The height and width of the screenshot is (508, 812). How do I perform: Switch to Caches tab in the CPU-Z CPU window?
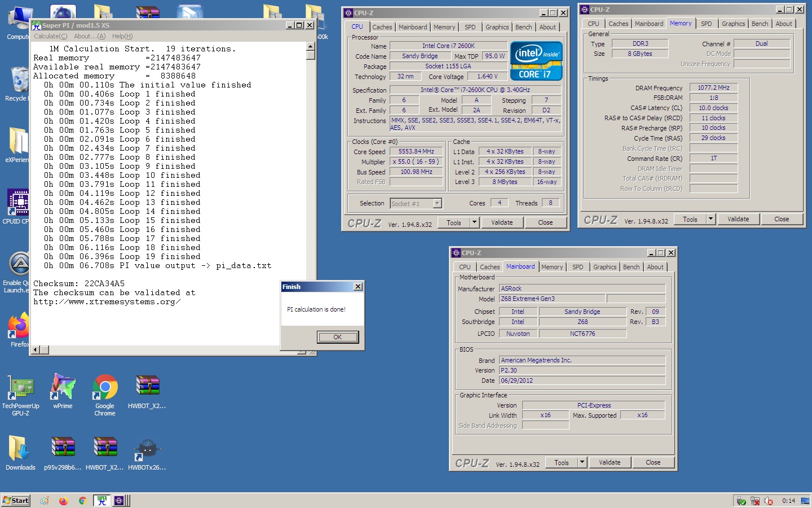[382, 27]
